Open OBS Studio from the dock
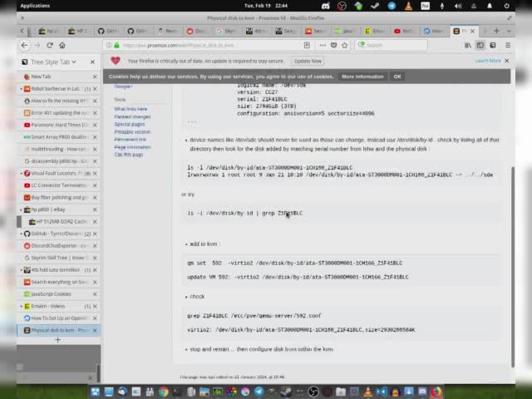This screenshot has height=399, width=532. 313,392
